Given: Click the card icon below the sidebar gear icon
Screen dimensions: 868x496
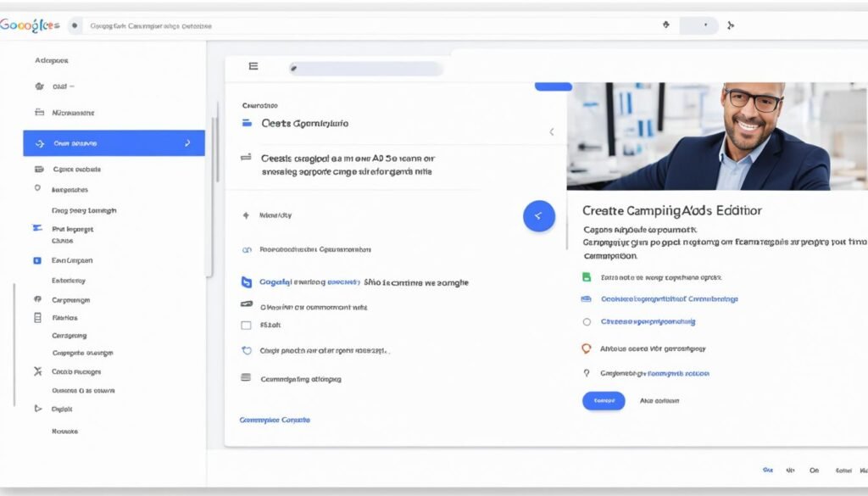Looking at the screenshot, I should 39,113.
